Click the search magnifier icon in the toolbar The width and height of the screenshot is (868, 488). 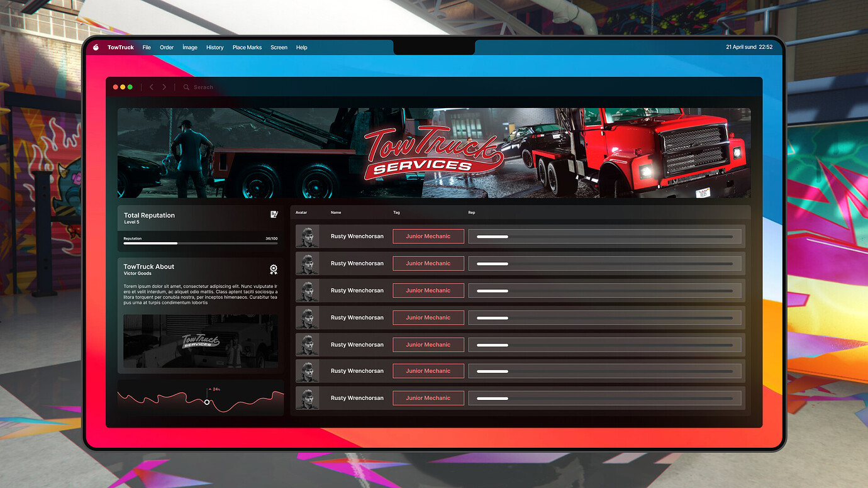point(185,87)
